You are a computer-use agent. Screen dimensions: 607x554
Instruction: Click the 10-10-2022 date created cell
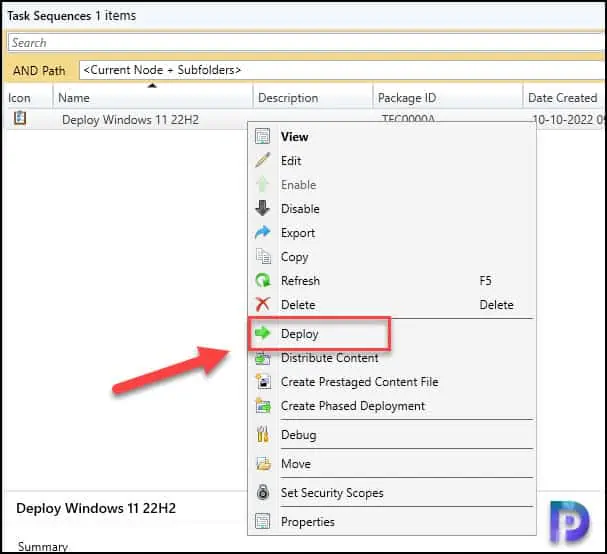point(568,119)
